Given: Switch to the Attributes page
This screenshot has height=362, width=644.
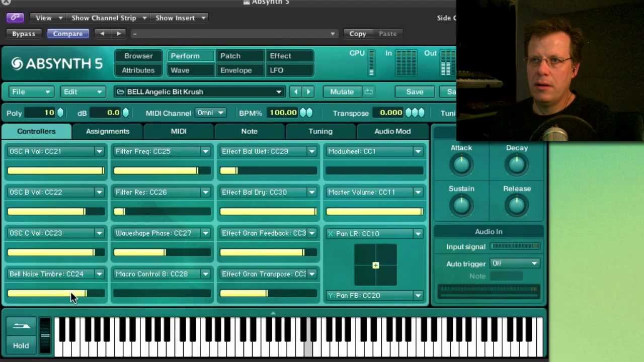Looking at the screenshot, I should [138, 70].
